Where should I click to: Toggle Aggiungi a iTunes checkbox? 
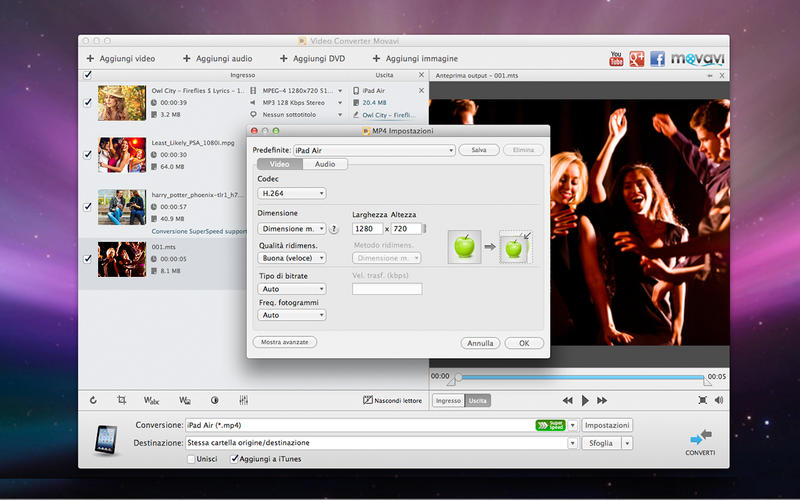234,459
